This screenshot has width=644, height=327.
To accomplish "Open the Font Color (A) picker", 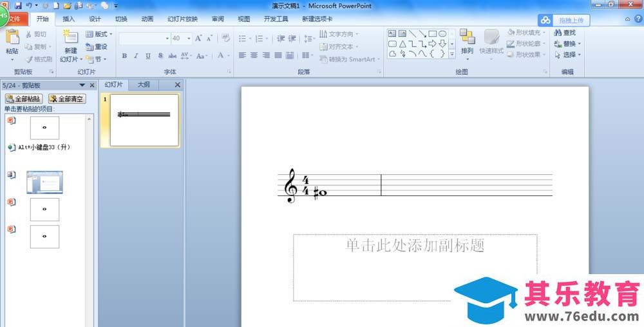I will point(223,55).
